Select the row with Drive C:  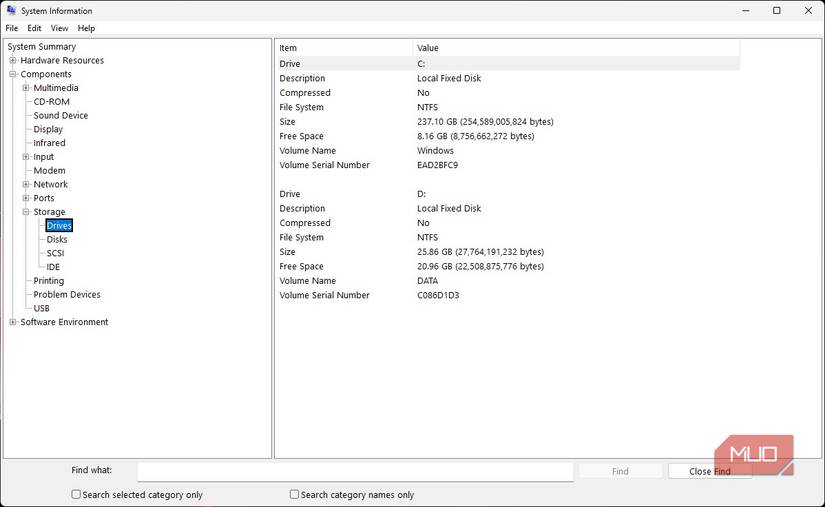[x=508, y=64]
